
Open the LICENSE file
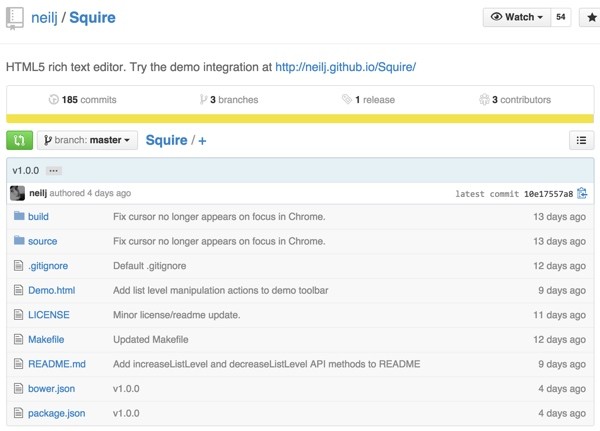[49, 315]
